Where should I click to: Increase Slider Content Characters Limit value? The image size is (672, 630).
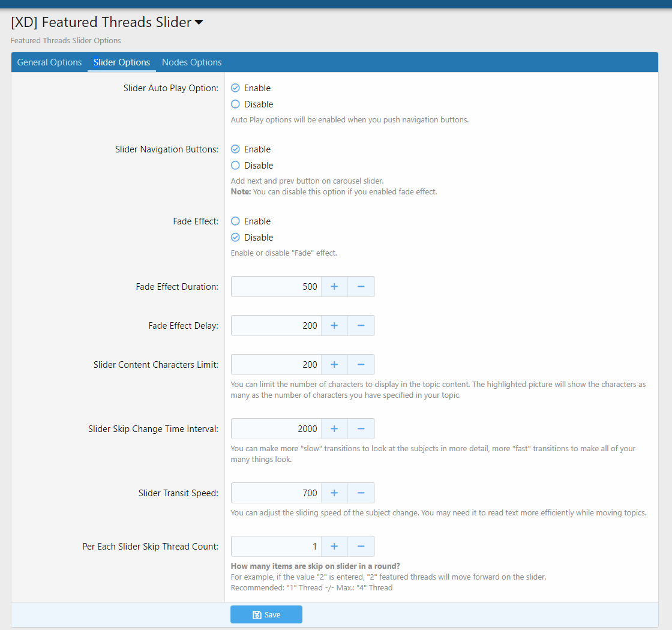[334, 365]
